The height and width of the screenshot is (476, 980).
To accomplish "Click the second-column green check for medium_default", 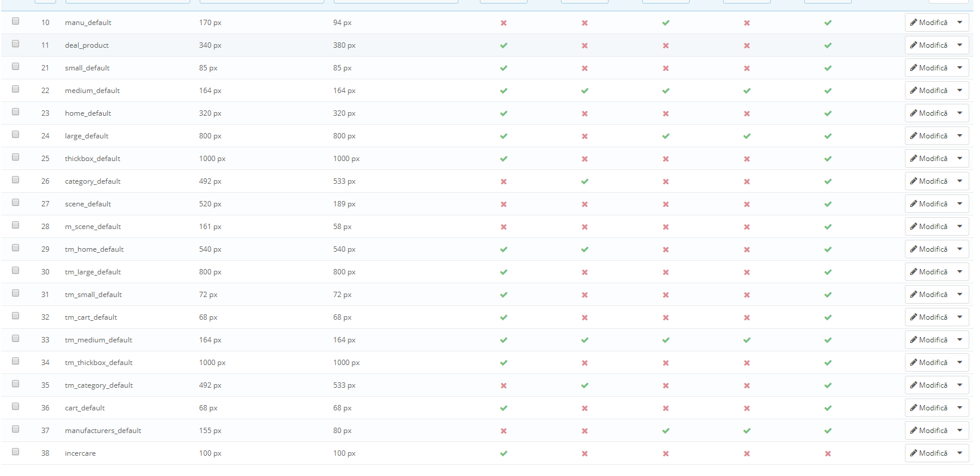I will (x=585, y=91).
